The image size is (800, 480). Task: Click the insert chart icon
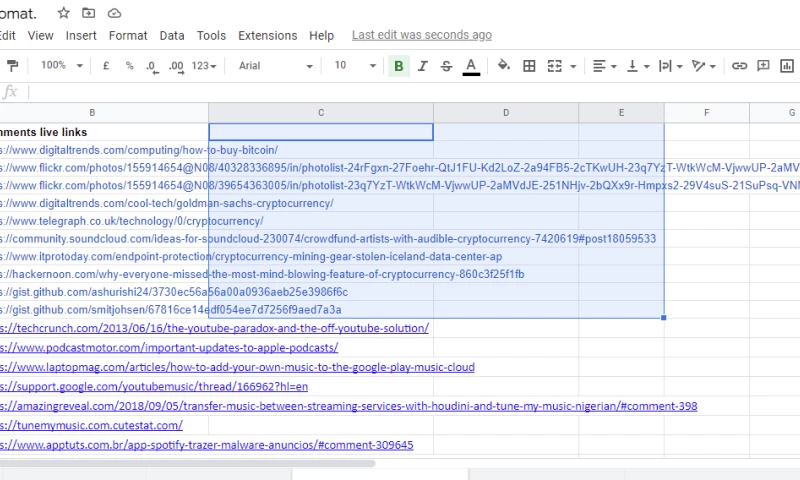[x=787, y=66]
